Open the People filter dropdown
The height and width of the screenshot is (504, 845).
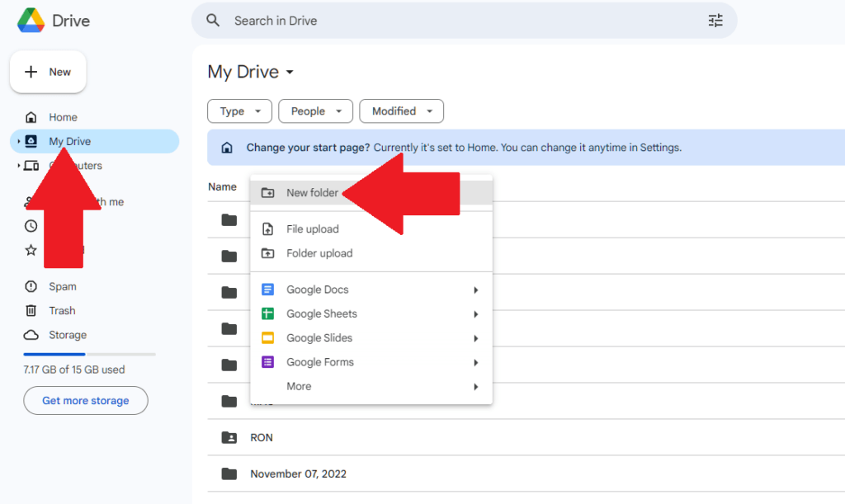click(x=316, y=111)
